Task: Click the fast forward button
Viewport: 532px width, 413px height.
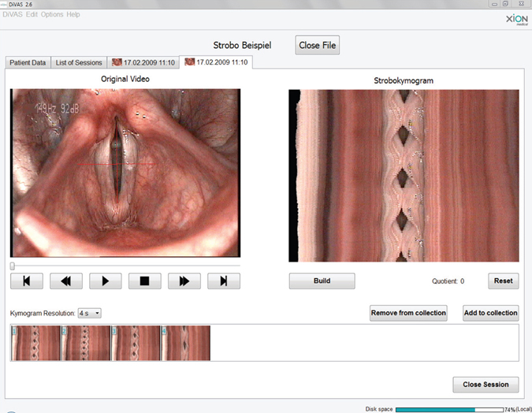Action: coord(184,281)
